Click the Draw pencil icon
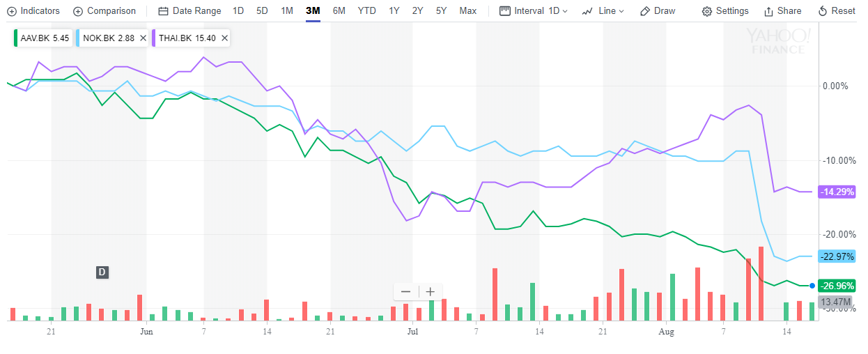This screenshot has height=354, width=868. pyautogui.click(x=644, y=11)
